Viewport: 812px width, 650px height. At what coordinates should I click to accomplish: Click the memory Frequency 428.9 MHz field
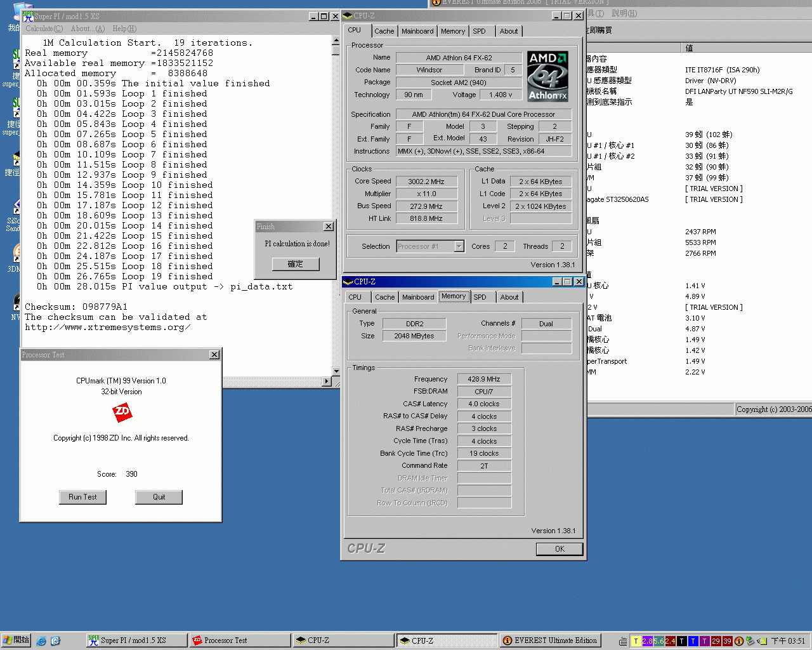[x=484, y=379]
